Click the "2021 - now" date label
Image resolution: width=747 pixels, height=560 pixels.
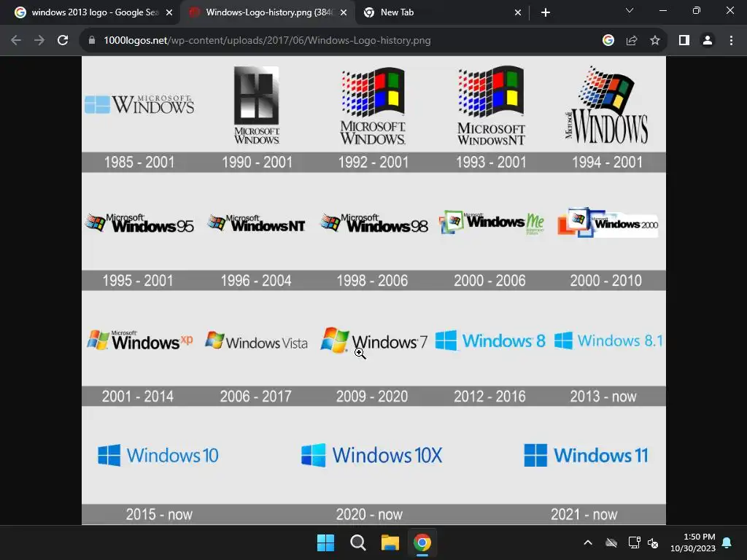pos(584,514)
